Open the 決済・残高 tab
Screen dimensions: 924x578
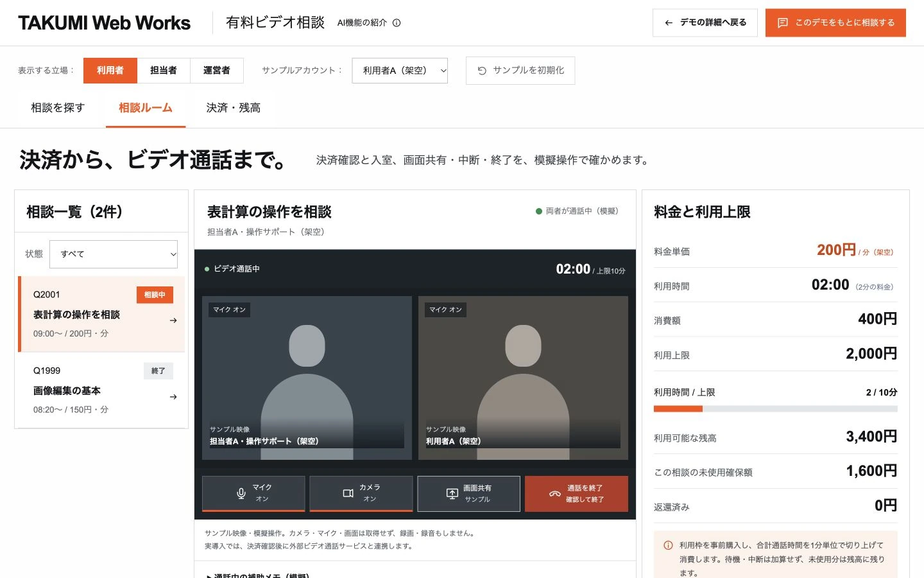234,108
